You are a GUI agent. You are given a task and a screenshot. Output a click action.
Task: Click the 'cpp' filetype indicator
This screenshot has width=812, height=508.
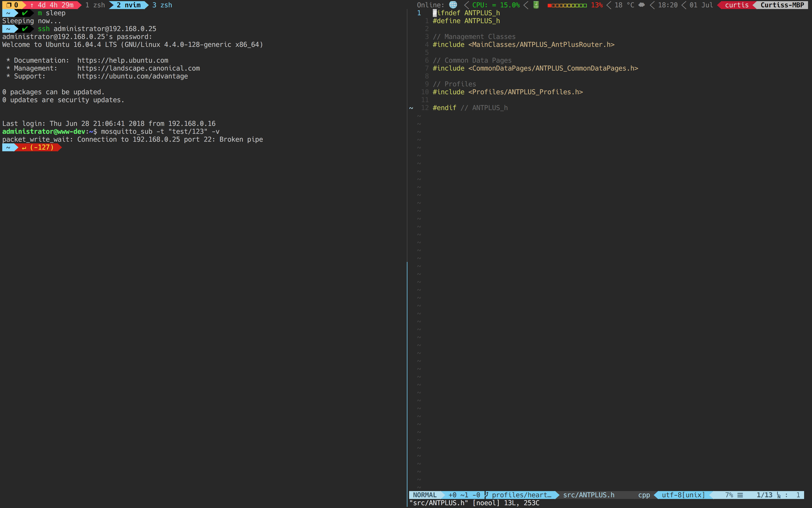(x=644, y=495)
